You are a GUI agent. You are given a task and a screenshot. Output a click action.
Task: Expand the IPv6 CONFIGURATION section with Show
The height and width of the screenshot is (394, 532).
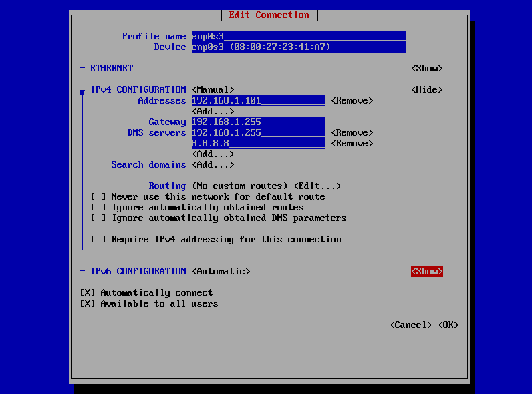tap(426, 271)
